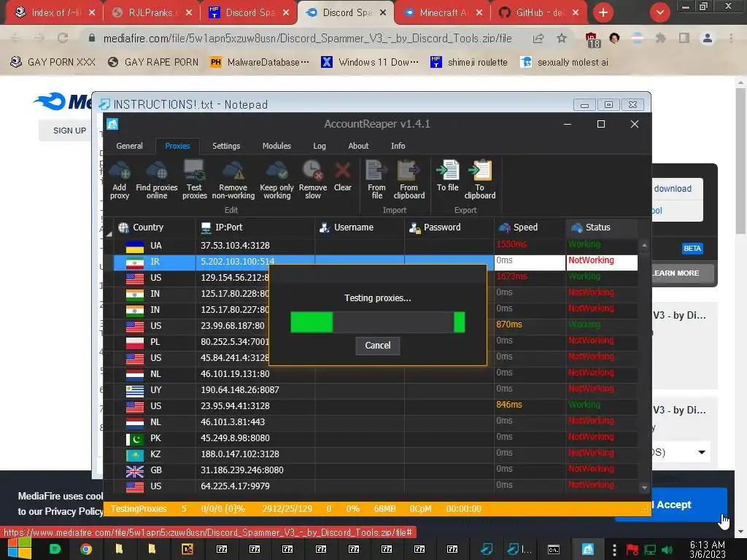Cancel the Testing proxies dialog
The width and height of the screenshot is (747, 560).
(378, 345)
